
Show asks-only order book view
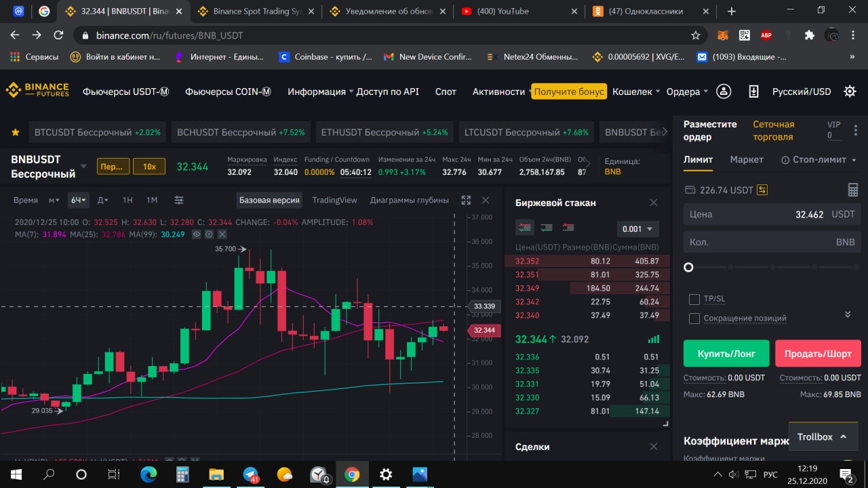click(568, 228)
